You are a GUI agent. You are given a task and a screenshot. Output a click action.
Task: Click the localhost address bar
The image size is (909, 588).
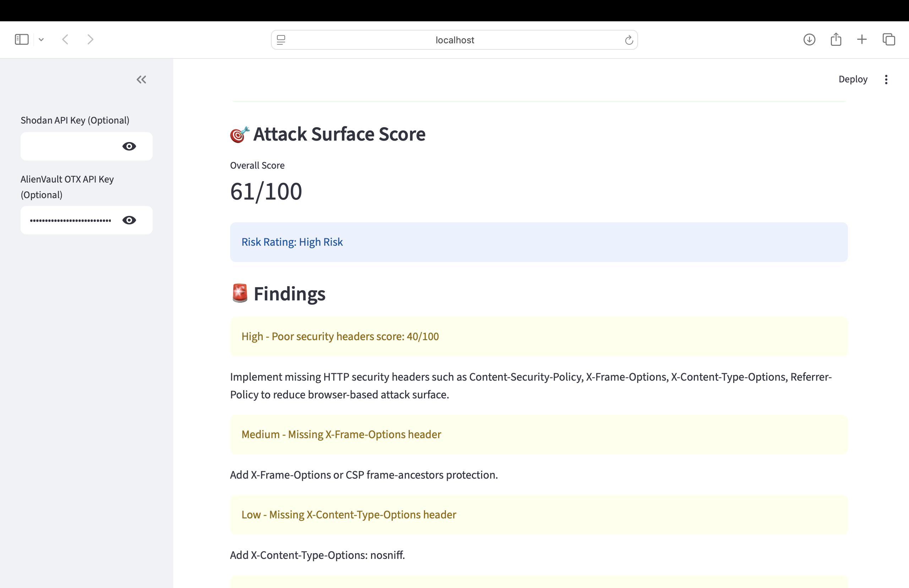coord(454,40)
